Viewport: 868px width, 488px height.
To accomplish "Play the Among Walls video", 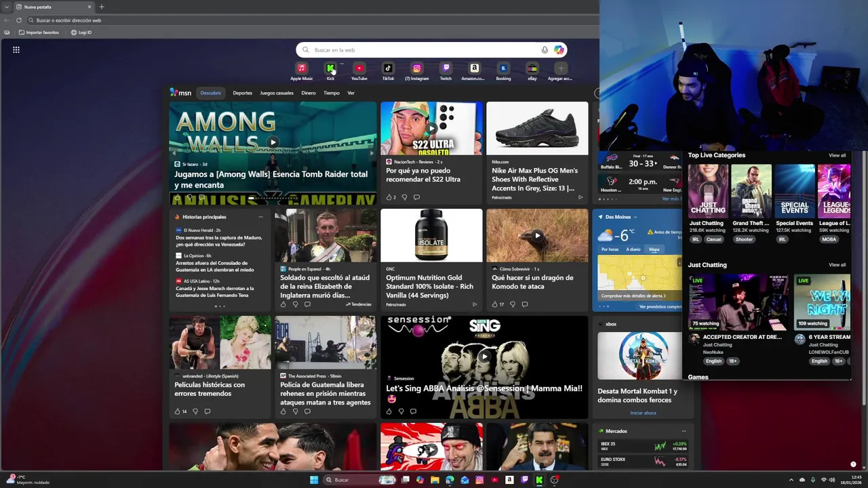I will coord(273,142).
